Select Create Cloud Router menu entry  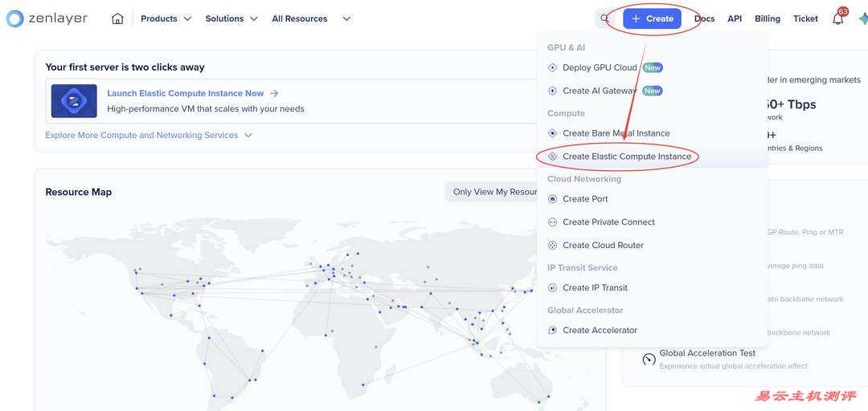[x=603, y=246]
